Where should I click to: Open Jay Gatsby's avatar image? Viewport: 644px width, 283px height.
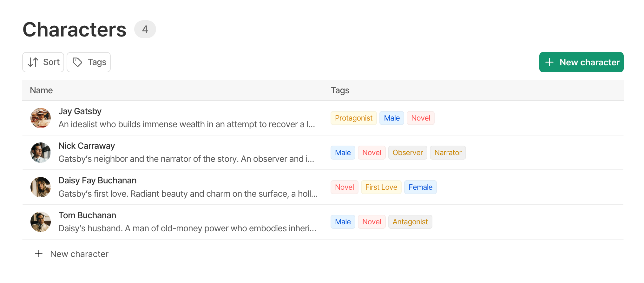click(41, 118)
